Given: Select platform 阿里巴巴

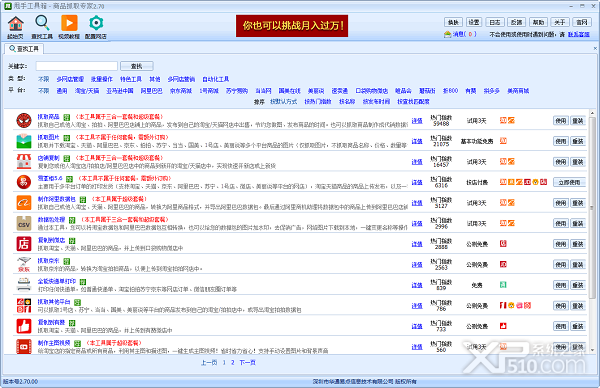Looking at the screenshot, I should click(152, 91).
